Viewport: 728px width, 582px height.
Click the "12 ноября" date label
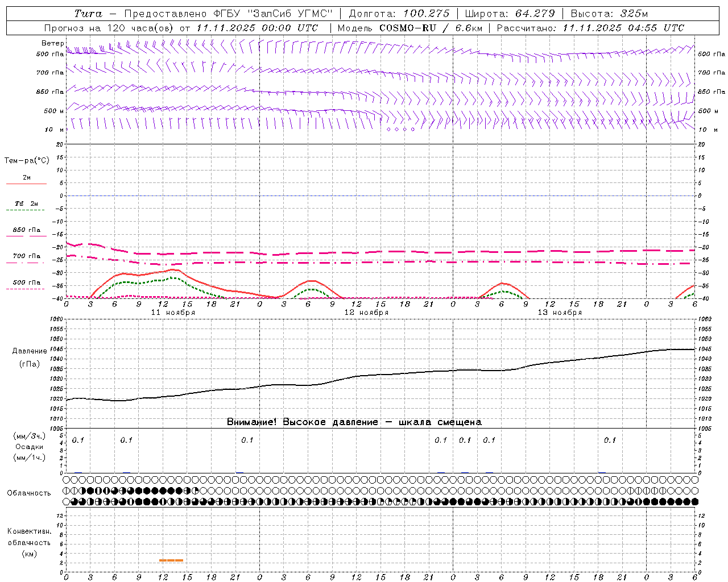pos(366,313)
